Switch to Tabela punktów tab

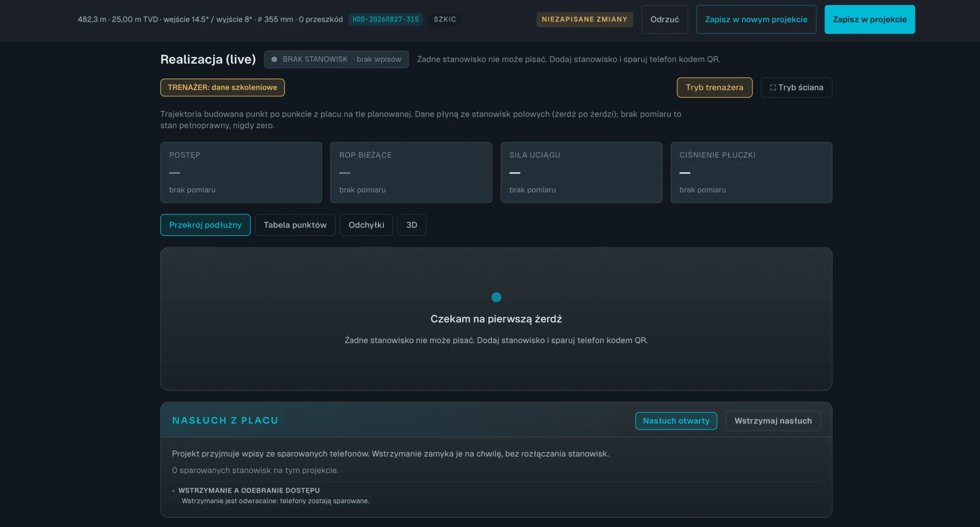tap(295, 225)
